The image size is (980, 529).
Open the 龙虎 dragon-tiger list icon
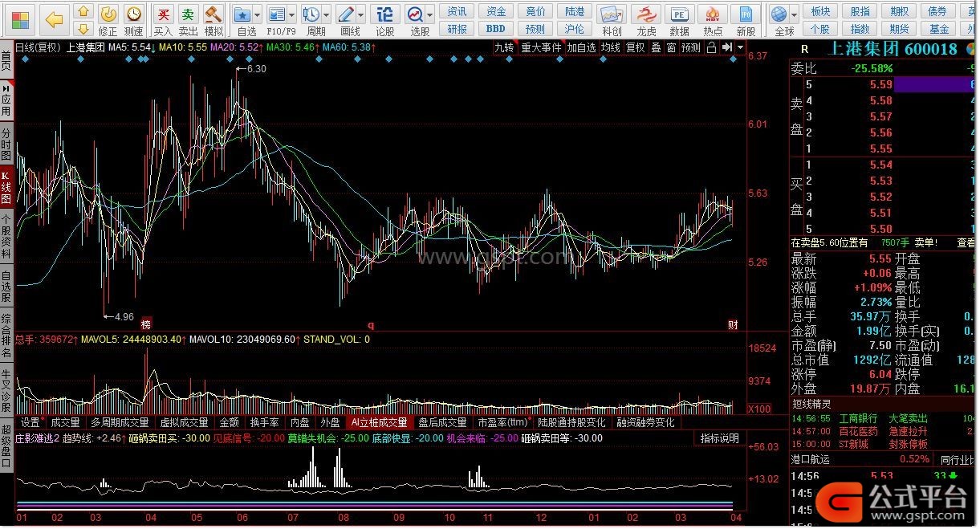point(646,14)
